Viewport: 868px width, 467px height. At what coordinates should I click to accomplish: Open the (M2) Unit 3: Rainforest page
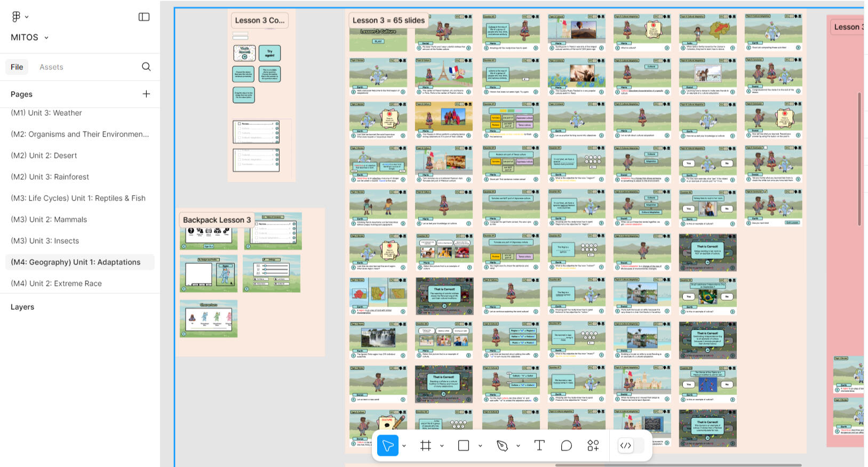click(50, 177)
